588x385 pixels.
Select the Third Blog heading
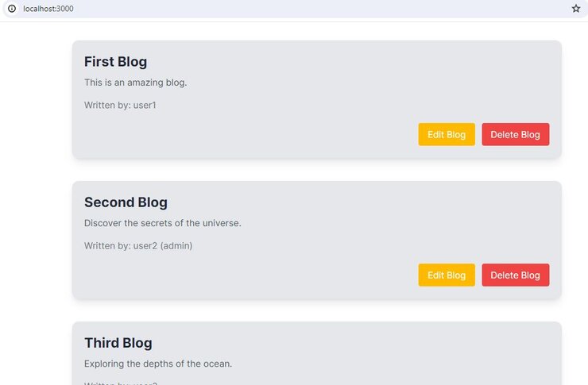118,343
